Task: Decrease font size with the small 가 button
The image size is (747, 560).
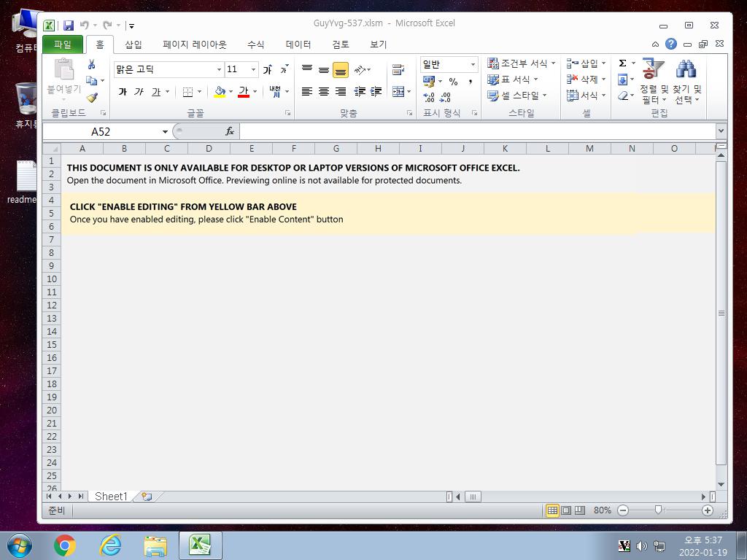Action: (x=285, y=69)
